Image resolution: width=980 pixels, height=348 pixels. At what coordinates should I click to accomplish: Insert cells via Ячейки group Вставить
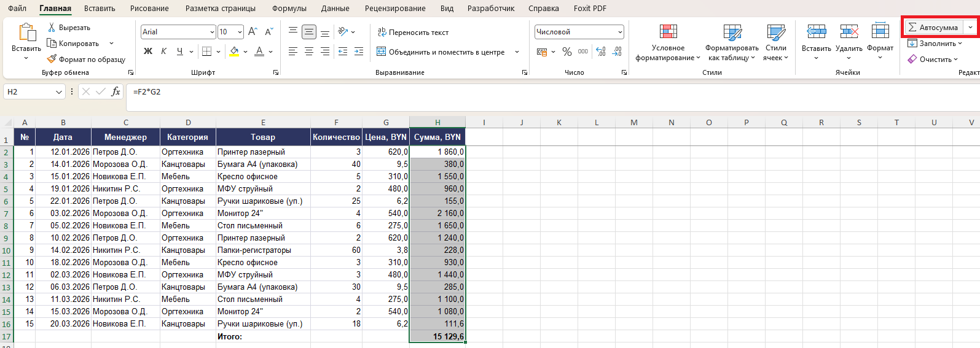click(x=816, y=41)
